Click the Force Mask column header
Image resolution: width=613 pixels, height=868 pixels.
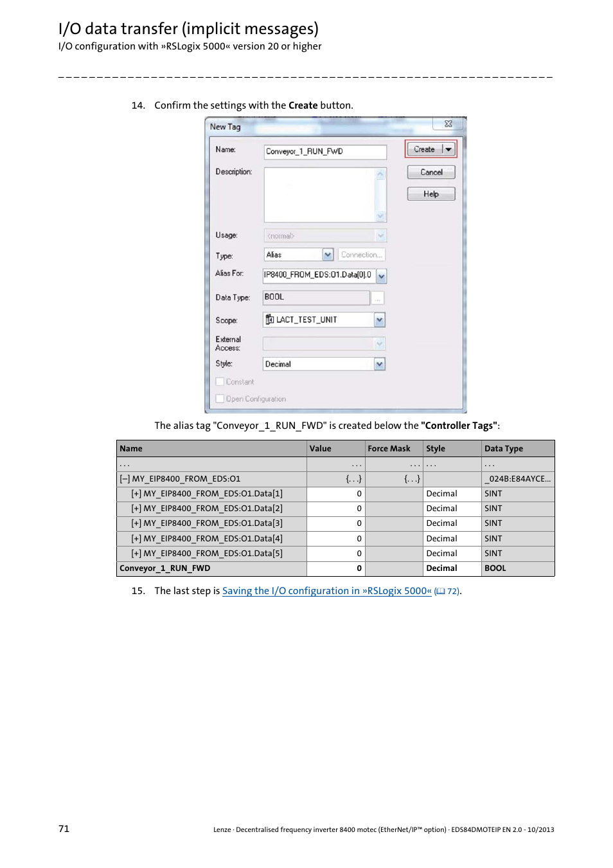(x=394, y=449)
